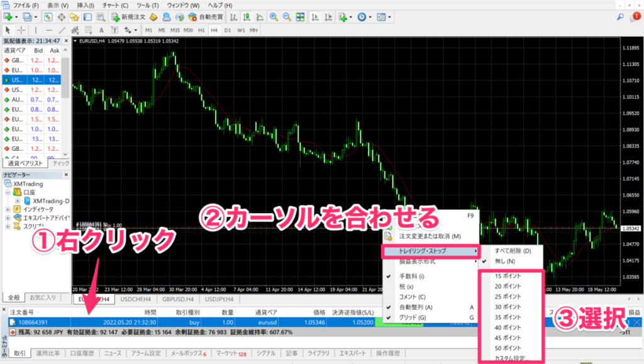
Task: Expand the 口座 node in Navigator
Action: (8, 192)
